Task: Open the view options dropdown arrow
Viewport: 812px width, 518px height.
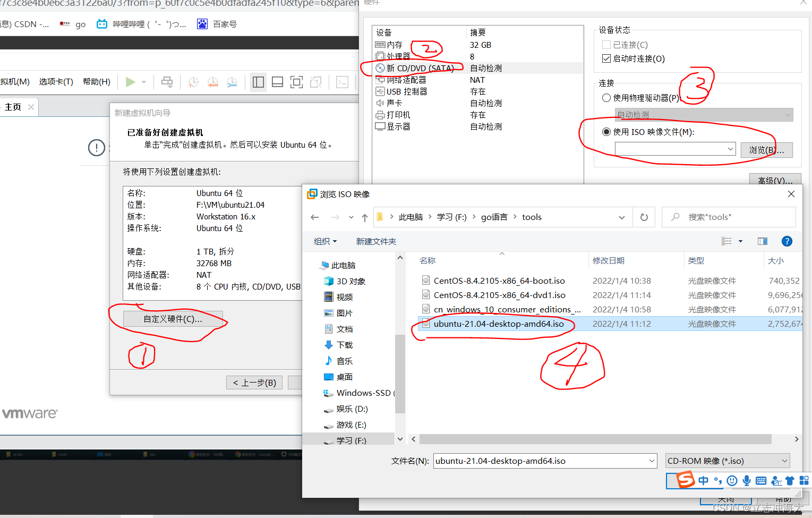Action: pos(740,241)
